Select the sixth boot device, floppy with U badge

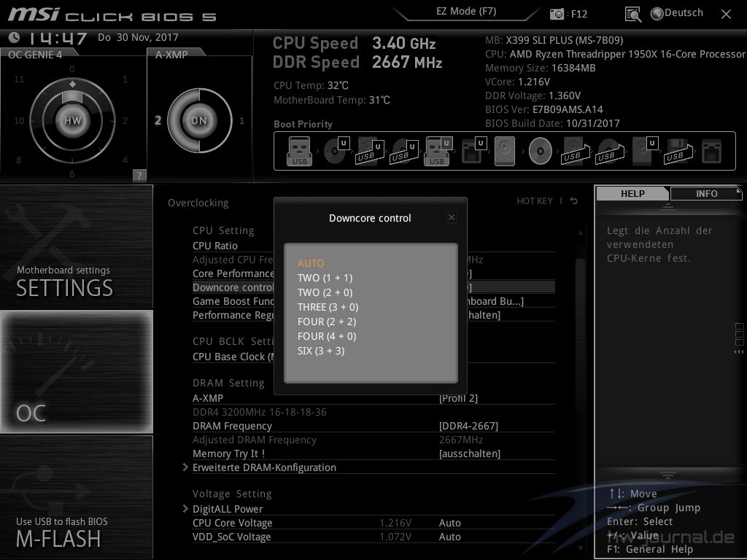pyautogui.click(x=473, y=151)
